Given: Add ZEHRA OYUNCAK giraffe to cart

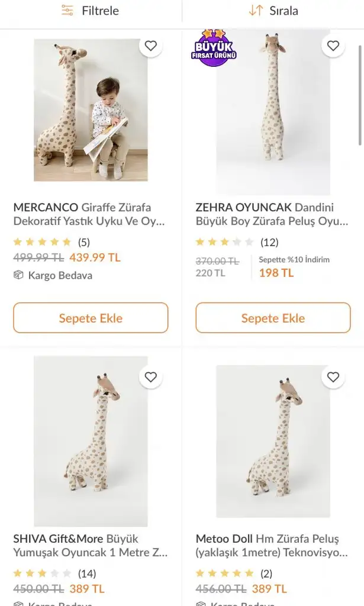Looking at the screenshot, I should click(273, 318).
